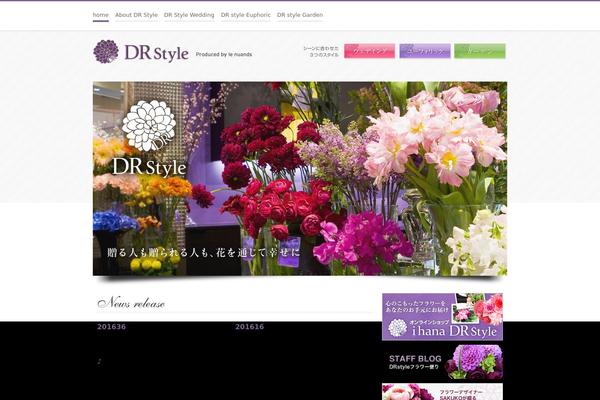600x400 pixels.
Task: Click the 201616 news entry
Action: coord(249,327)
